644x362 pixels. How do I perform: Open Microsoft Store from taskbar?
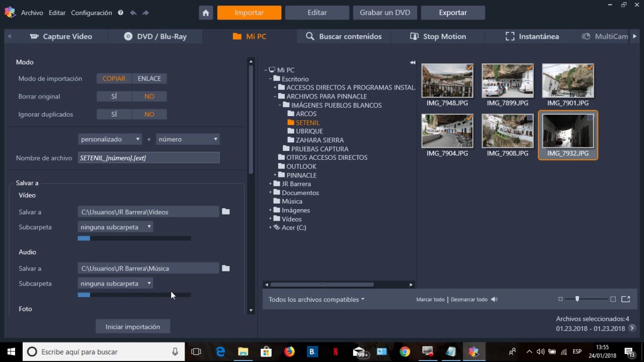click(266, 352)
